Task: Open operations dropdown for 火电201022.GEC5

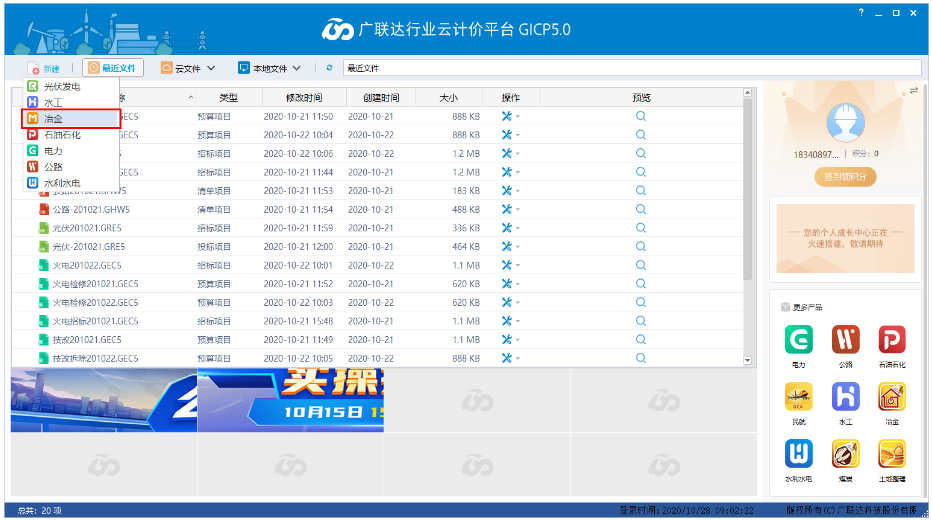Action: click(x=510, y=265)
